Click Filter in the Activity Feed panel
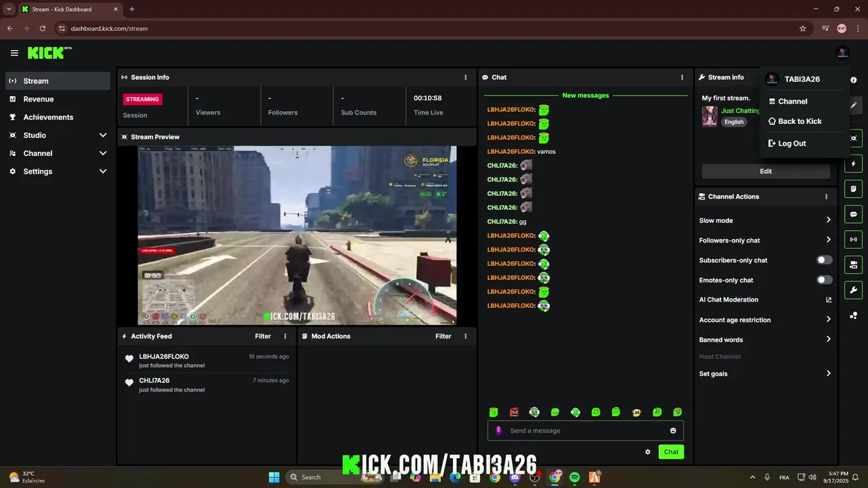Screen dimensions: 868x488 262,336
